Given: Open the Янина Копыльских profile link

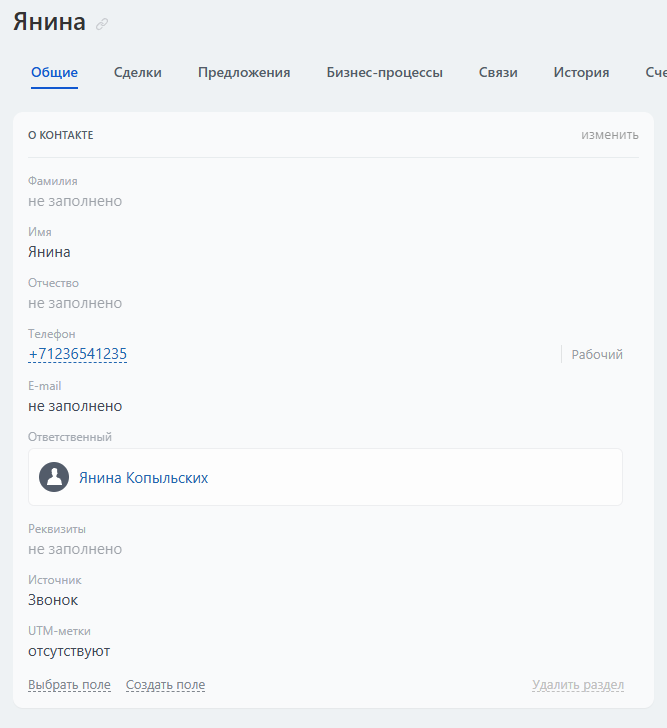Looking at the screenshot, I should 144,478.
